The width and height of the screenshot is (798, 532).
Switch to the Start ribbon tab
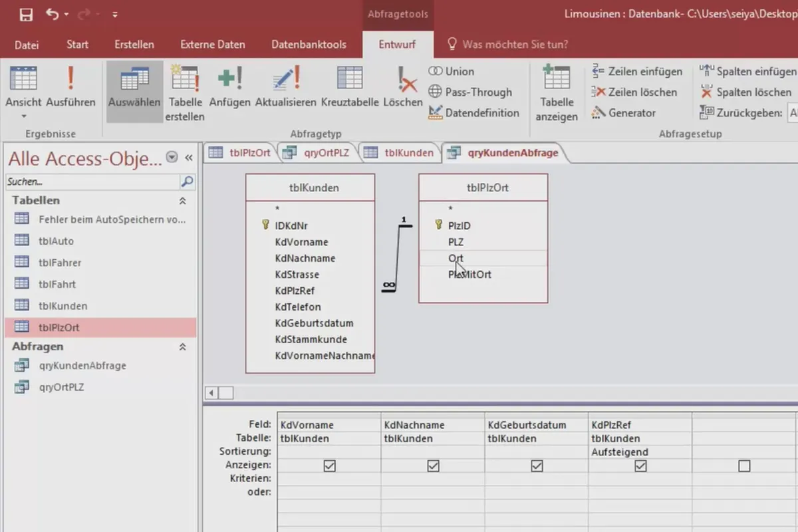point(77,45)
